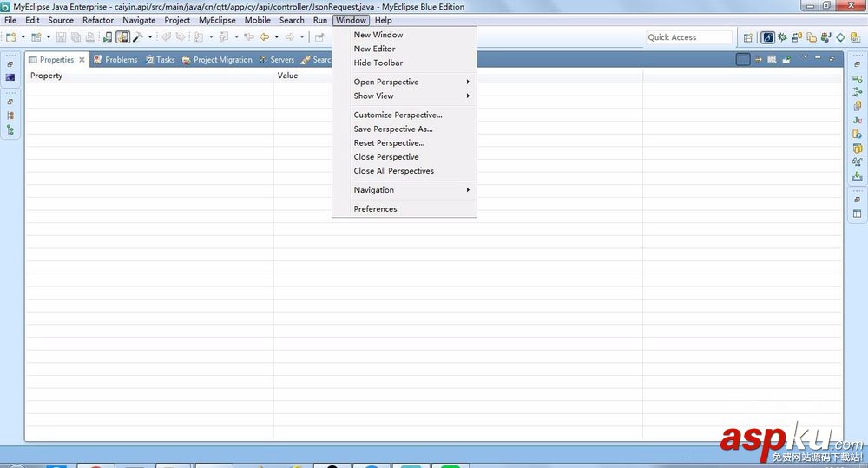Viewport: 868px width, 468px height.
Task: Click the Back navigation yellow arrow
Action: [x=264, y=37]
